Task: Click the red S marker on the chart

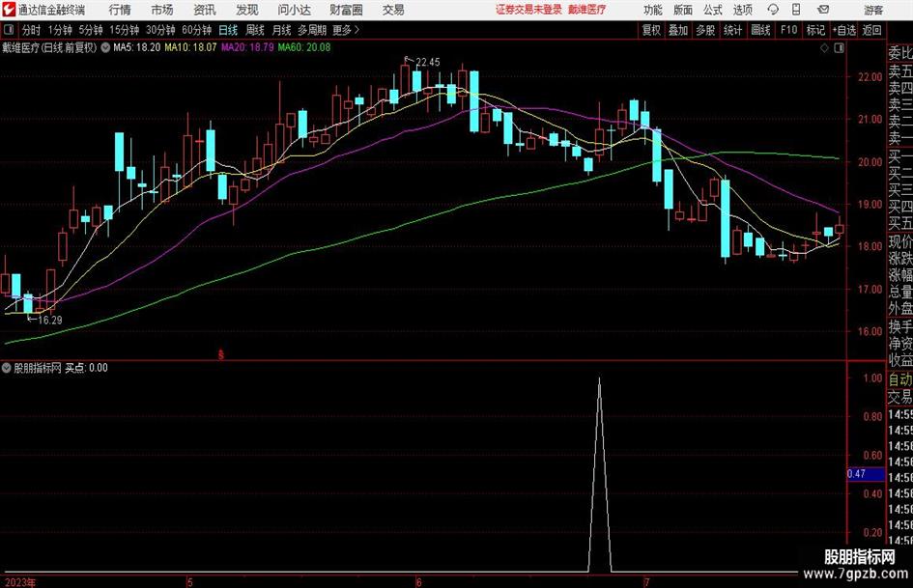Action: [x=220, y=354]
